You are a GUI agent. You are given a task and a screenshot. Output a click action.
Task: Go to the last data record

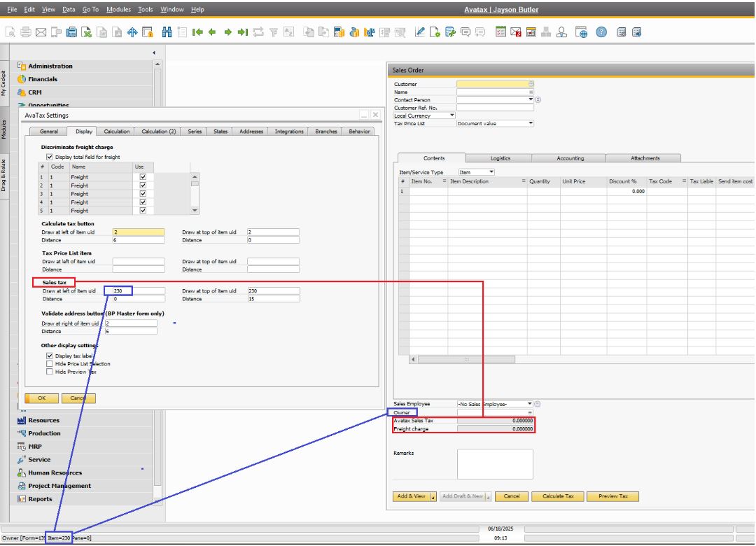coord(243,32)
